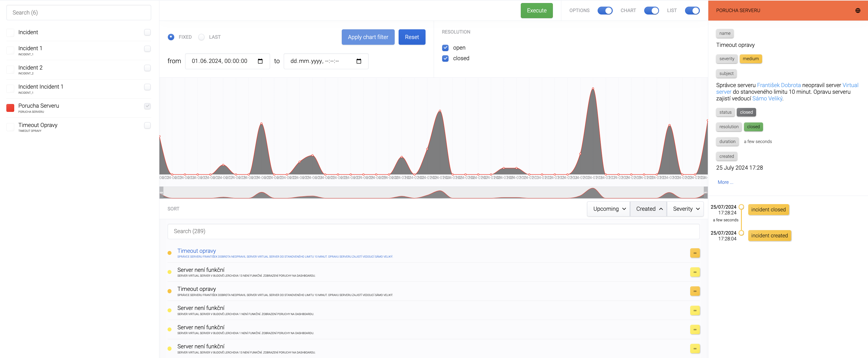Toggle the OPTIONS switch off

coord(605,11)
